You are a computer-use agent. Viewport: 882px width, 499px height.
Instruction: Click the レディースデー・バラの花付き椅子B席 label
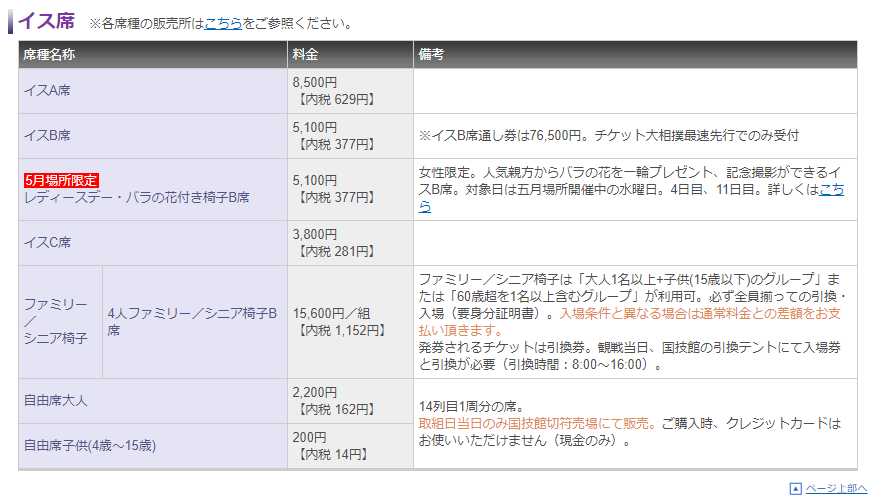(136, 198)
